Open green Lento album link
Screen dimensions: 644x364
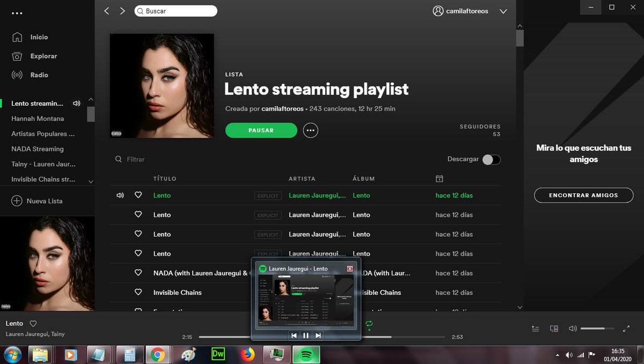point(361,195)
